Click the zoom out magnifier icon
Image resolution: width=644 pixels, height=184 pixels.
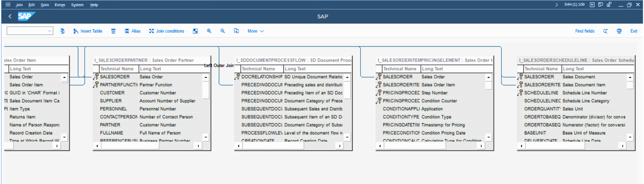click(x=222, y=31)
